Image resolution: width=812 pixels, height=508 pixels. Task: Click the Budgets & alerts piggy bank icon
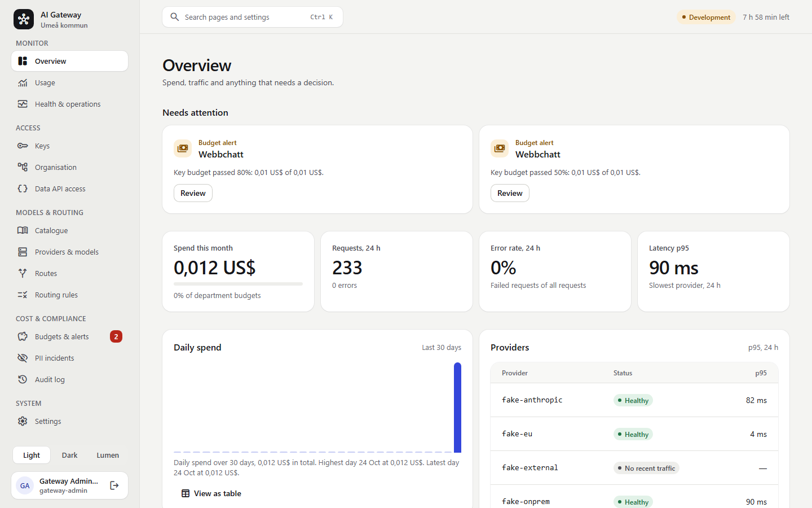click(x=23, y=337)
